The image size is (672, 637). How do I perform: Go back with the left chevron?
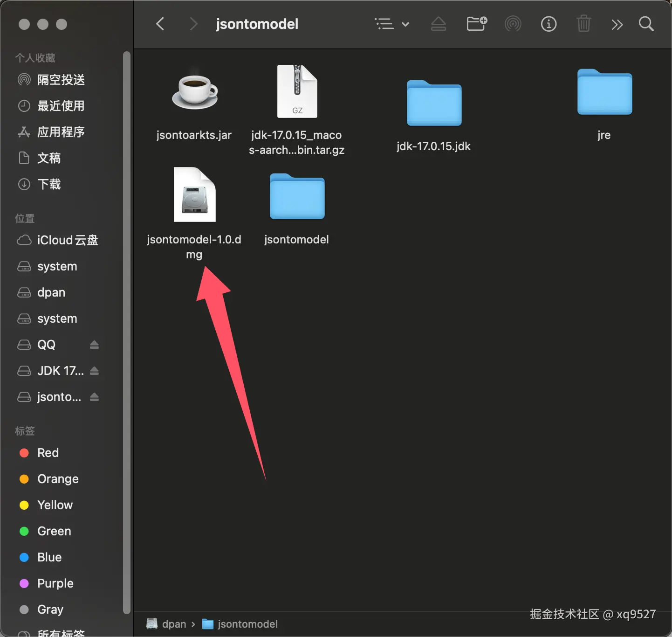160,24
